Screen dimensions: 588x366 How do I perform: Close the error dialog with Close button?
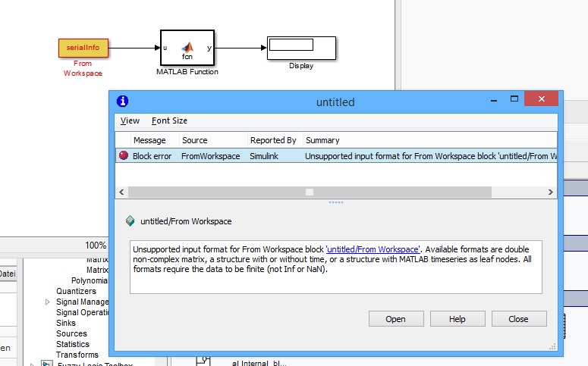[x=518, y=319]
